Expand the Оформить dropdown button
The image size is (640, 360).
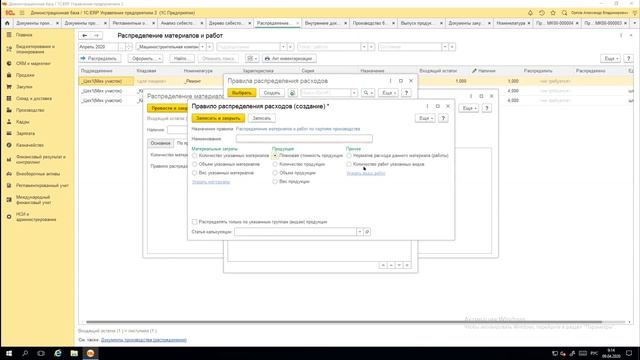pyautogui.click(x=145, y=59)
